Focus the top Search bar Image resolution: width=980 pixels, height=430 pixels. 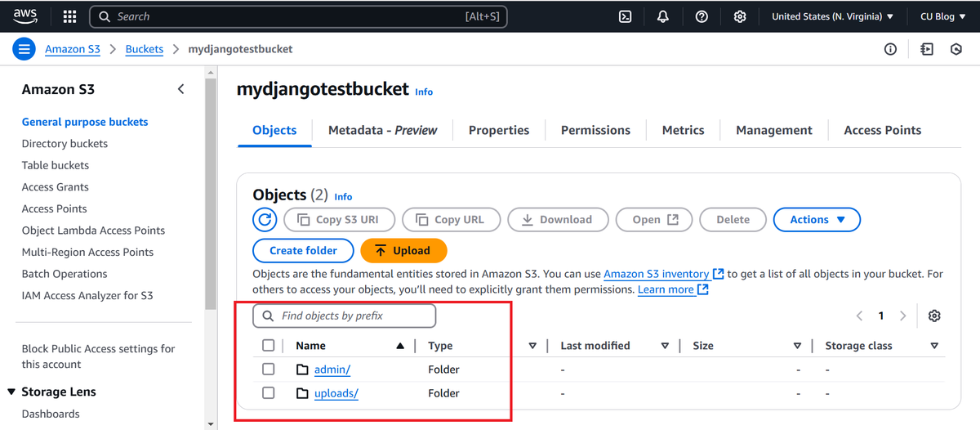298,16
